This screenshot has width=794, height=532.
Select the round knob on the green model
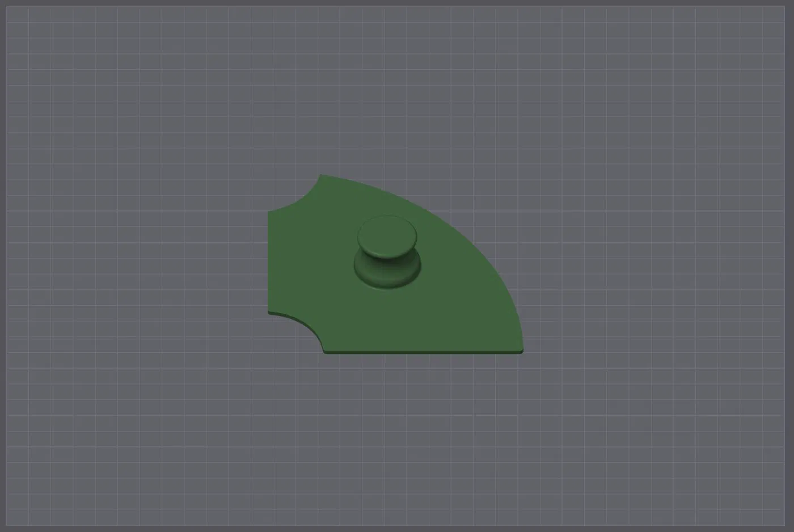388,252
